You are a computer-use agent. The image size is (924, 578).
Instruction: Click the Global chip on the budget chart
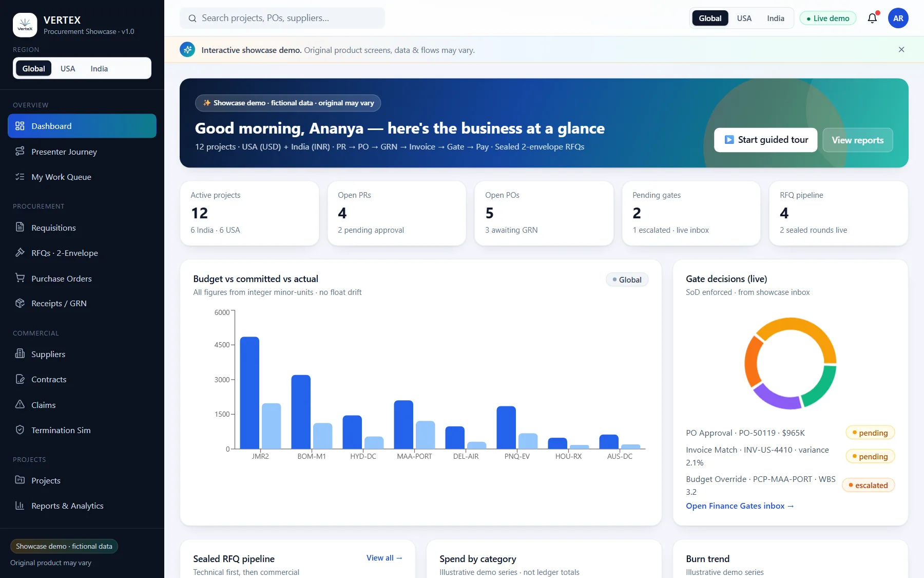pos(627,279)
